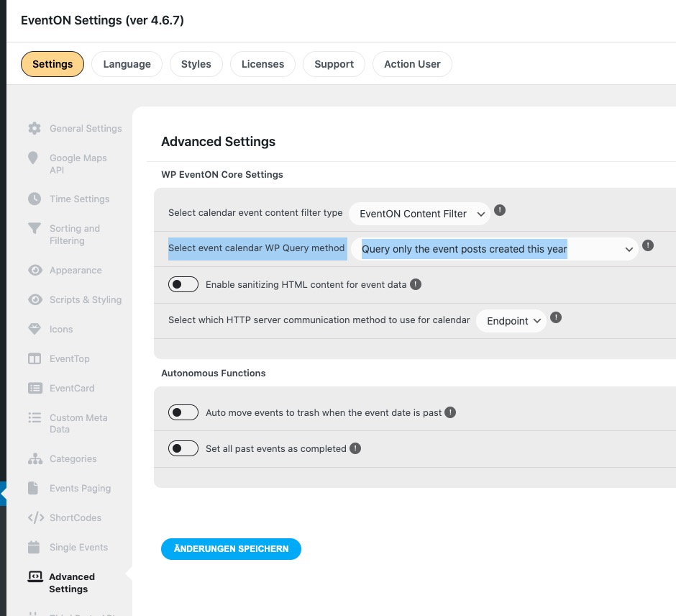Open Appearance settings section

pos(76,270)
